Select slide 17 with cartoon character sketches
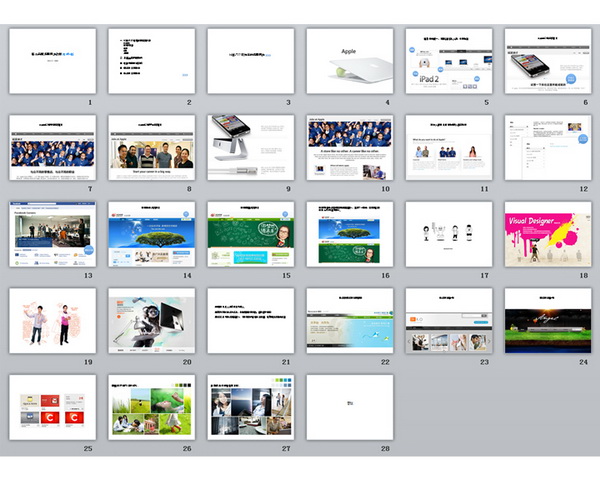 tap(448, 234)
